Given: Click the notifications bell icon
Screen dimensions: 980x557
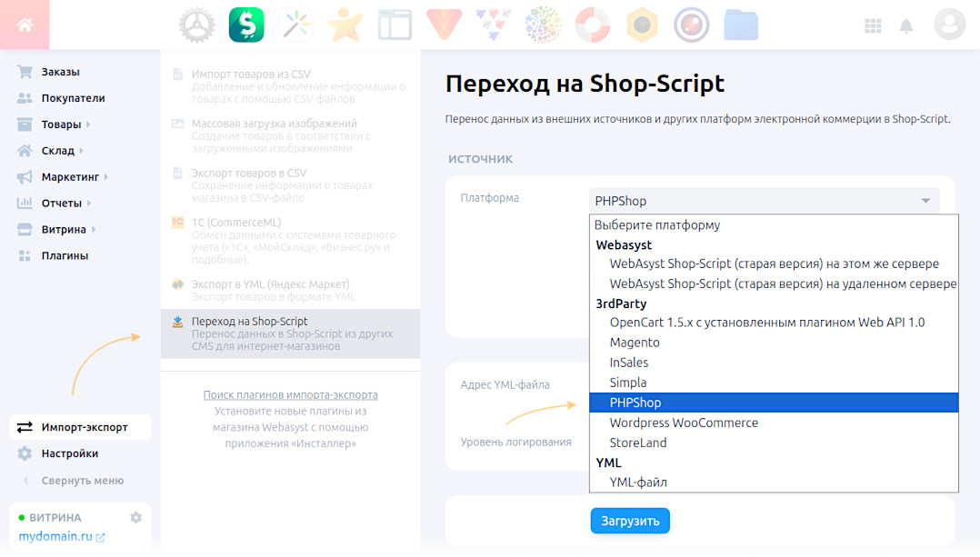Looking at the screenshot, I should (905, 26).
